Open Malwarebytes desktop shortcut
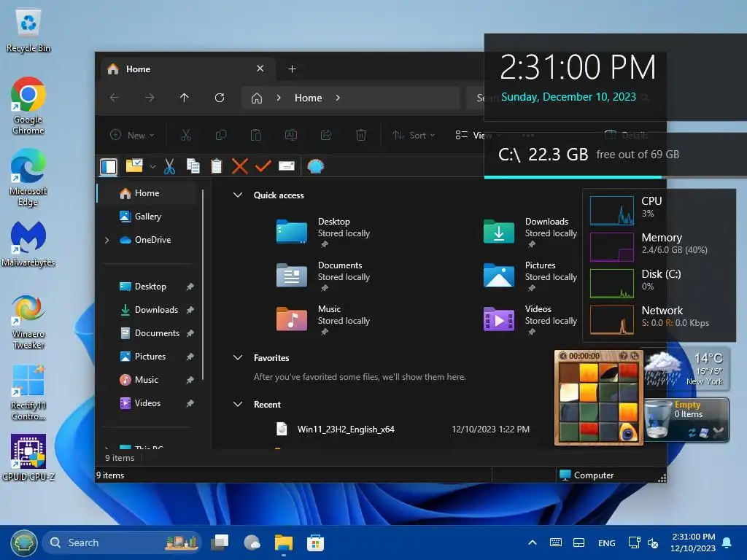Viewport: 747px width, 560px height. coord(28,244)
